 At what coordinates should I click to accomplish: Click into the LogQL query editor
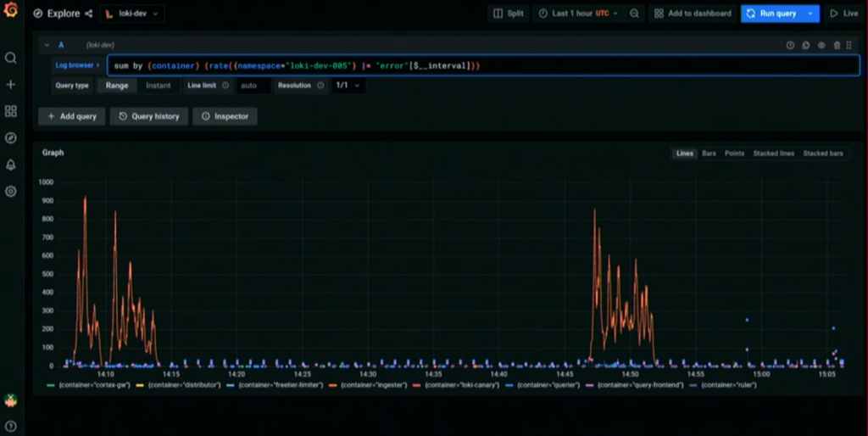coord(483,65)
